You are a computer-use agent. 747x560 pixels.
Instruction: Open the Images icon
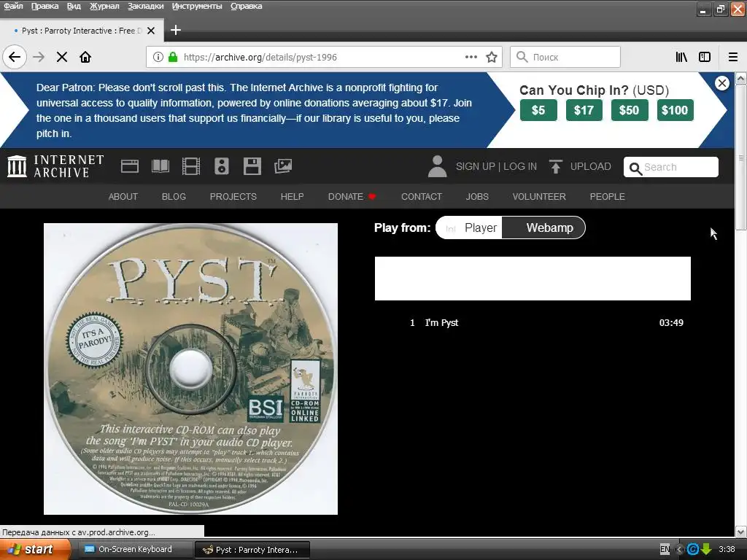[283, 166]
